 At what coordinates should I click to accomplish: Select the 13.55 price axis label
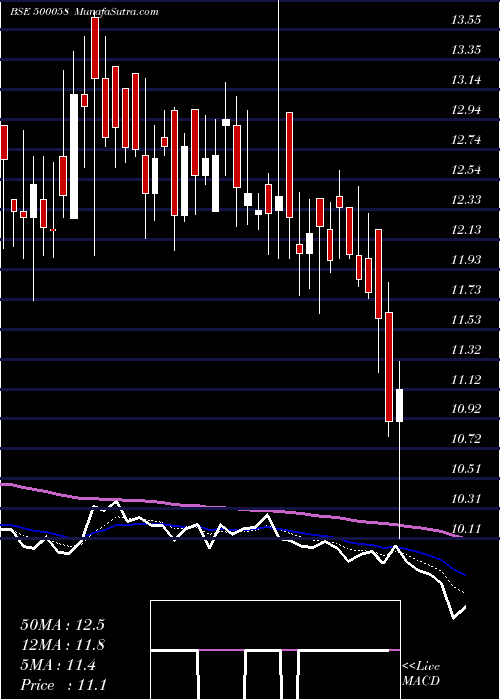pos(466,20)
